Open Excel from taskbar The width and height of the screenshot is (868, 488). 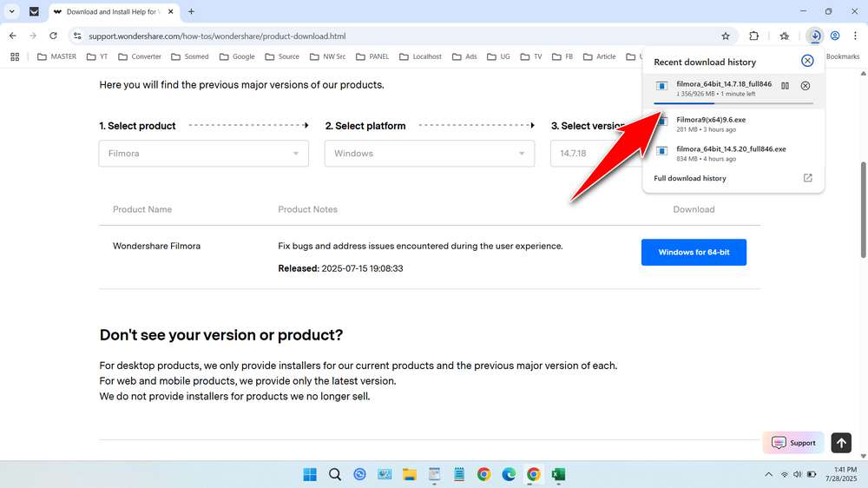click(558, 474)
